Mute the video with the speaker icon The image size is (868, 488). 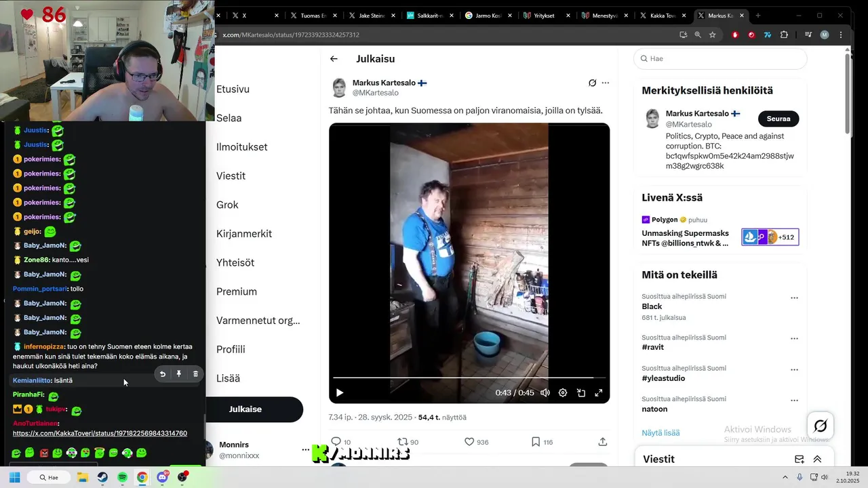(x=545, y=392)
